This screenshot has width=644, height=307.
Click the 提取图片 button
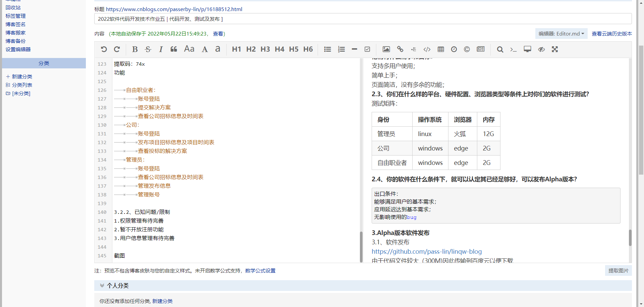point(619,270)
